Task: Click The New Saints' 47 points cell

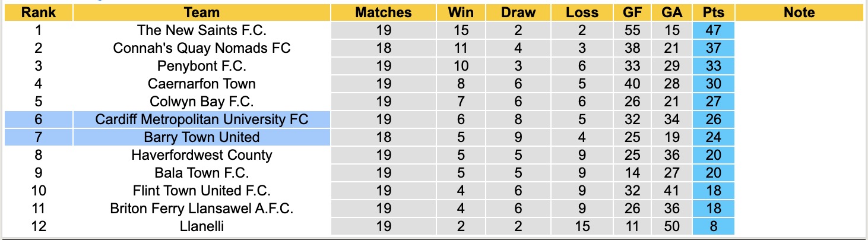Action: coord(713,30)
